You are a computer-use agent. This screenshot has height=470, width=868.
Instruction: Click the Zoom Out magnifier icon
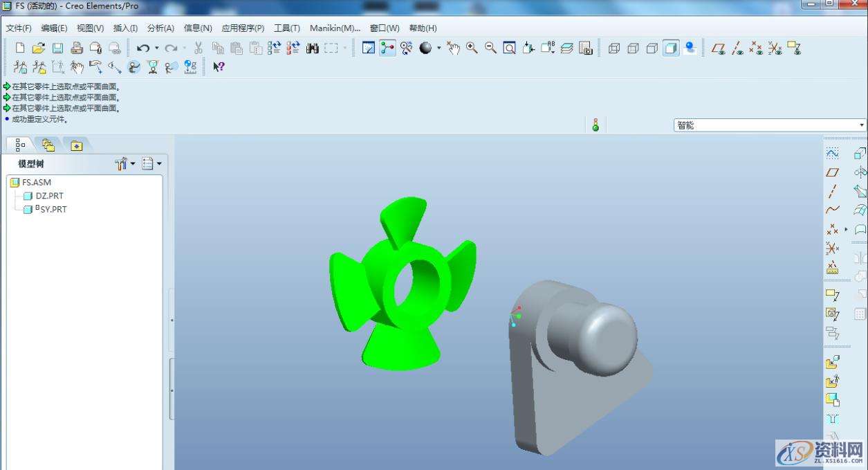point(490,48)
